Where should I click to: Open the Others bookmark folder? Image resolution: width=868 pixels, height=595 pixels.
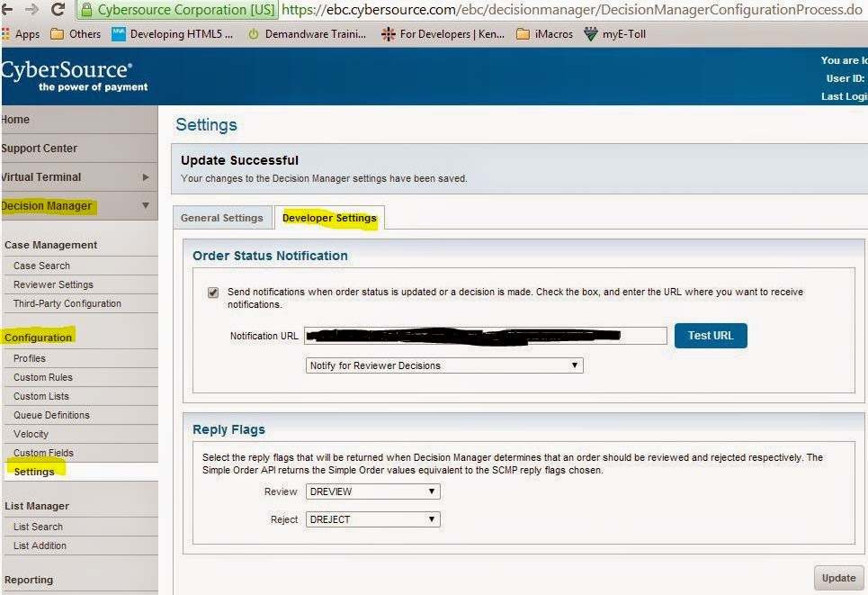click(76, 34)
